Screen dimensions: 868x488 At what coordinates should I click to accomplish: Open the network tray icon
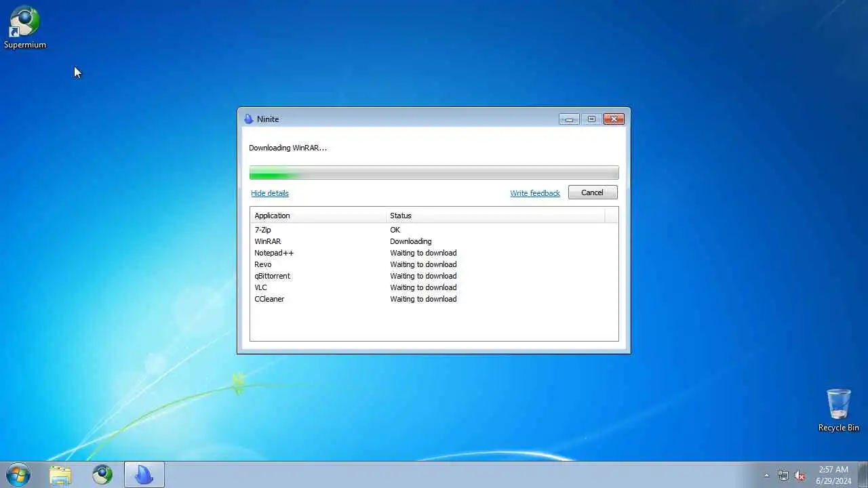tap(783, 475)
